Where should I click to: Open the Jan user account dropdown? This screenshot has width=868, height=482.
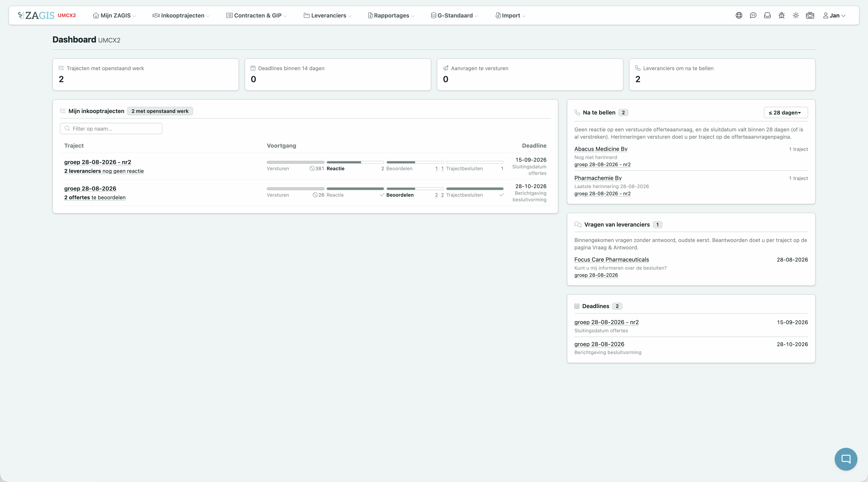pos(834,15)
